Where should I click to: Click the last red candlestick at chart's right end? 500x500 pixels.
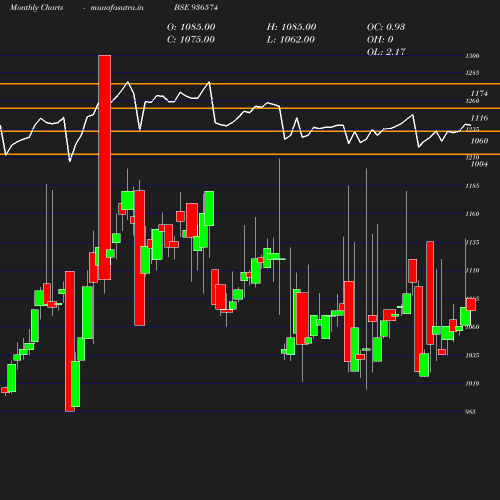point(471,305)
